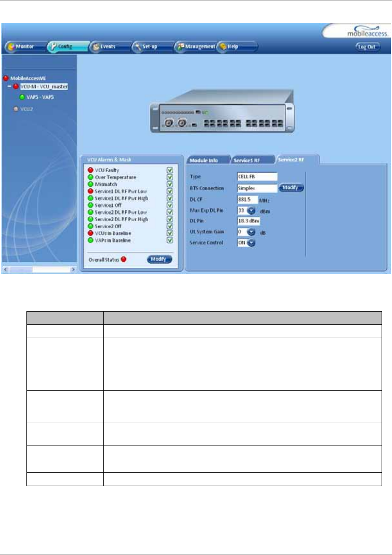
Task: Toggle Service2 DL RF Pwr High checkbox
Action: click(x=170, y=219)
